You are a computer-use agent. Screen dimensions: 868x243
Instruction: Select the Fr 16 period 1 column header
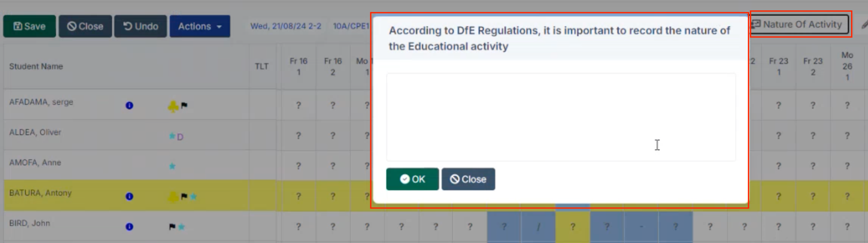299,67
